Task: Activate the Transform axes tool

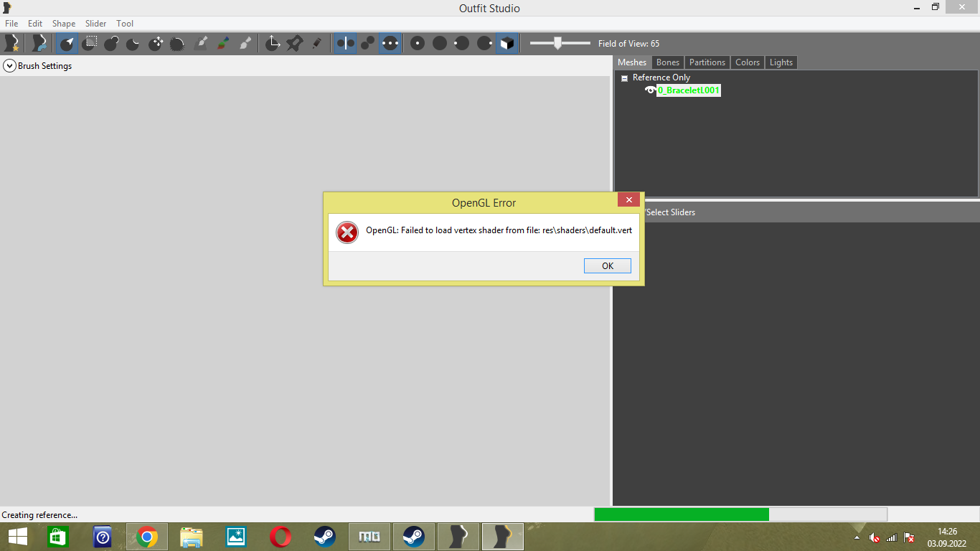Action: [x=273, y=43]
